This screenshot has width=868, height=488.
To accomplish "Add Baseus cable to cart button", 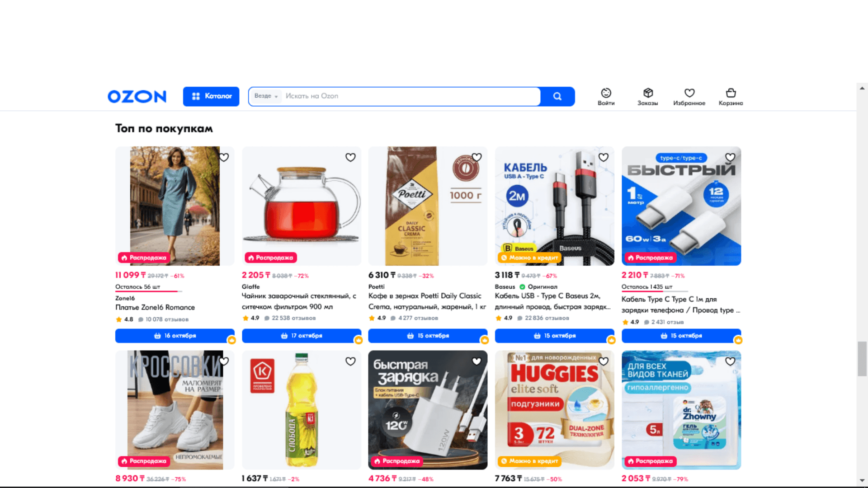I will click(555, 336).
